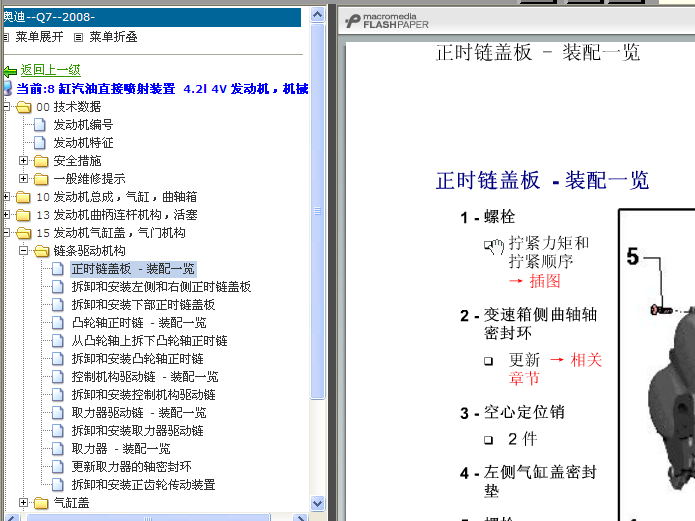Click document icon beside 拆卸和安装凸轮轴正时链
This screenshot has width=695, height=521.
pos(58,359)
